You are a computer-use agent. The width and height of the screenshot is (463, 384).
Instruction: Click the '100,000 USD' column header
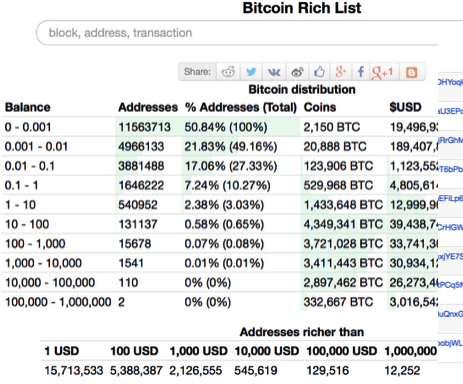point(342,351)
